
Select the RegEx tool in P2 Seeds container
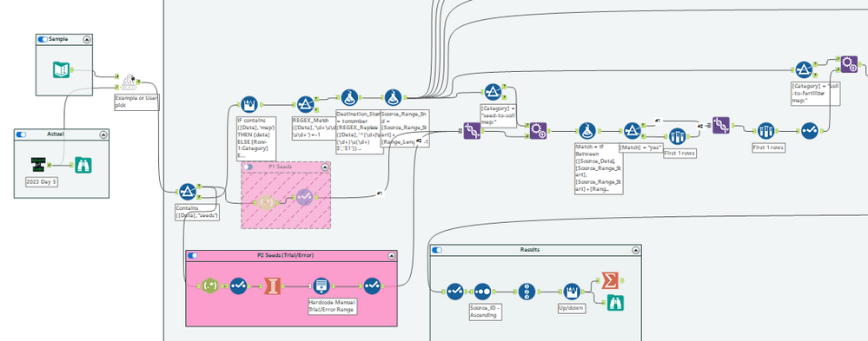[x=209, y=285]
